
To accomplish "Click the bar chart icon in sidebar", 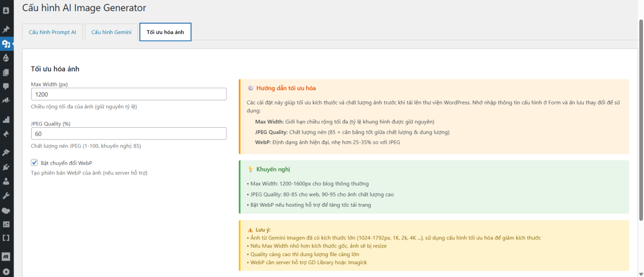I will pos(6,120).
